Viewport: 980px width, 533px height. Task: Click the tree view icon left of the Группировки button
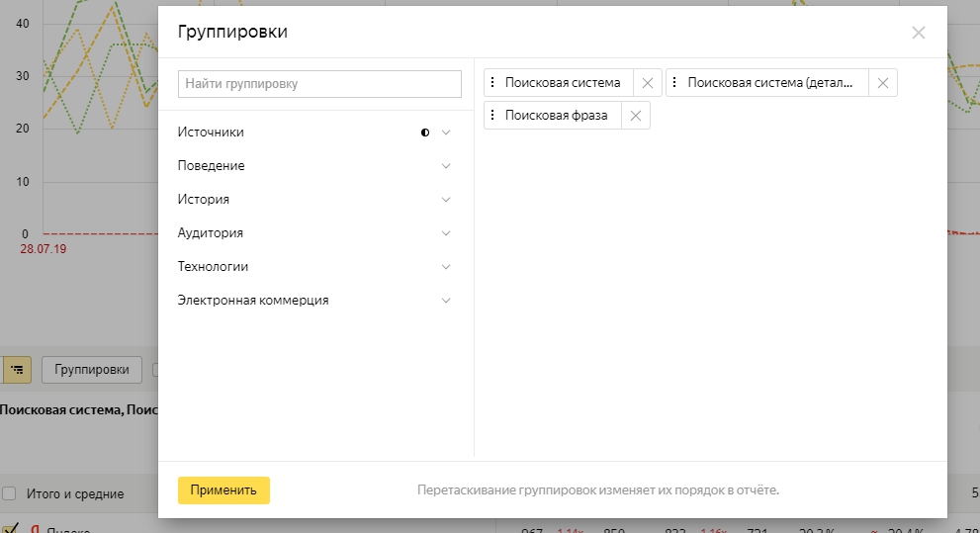pyautogui.click(x=17, y=370)
